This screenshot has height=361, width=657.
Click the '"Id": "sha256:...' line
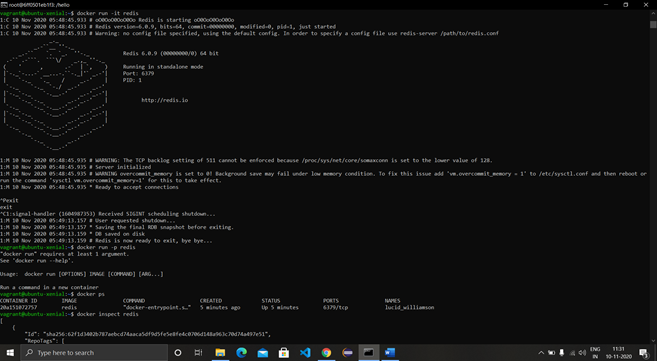click(x=147, y=334)
